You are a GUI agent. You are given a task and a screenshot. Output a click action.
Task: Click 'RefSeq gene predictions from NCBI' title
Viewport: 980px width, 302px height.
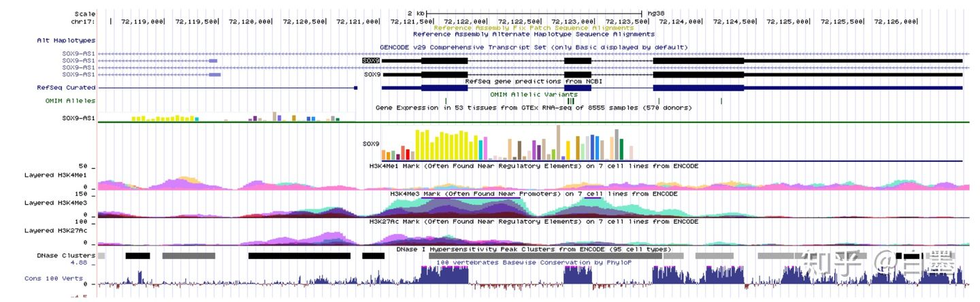[x=534, y=80]
